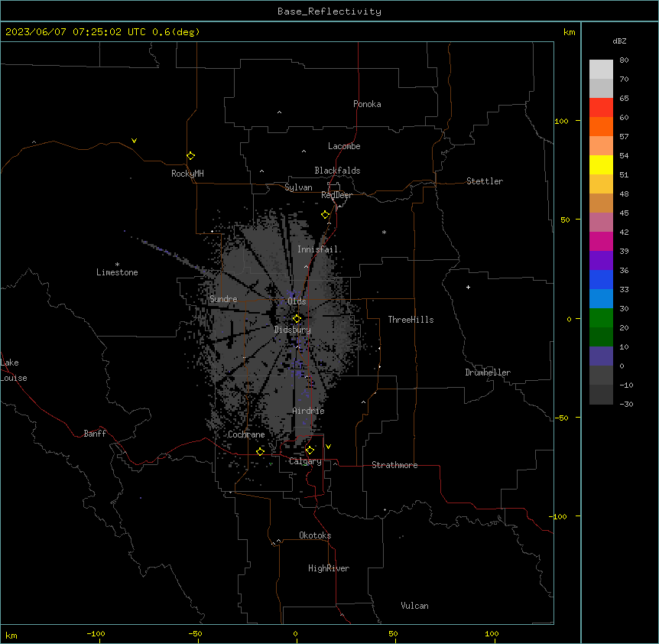This screenshot has width=659, height=644.
Task: Click the Banff label on the map
Action: point(95,434)
